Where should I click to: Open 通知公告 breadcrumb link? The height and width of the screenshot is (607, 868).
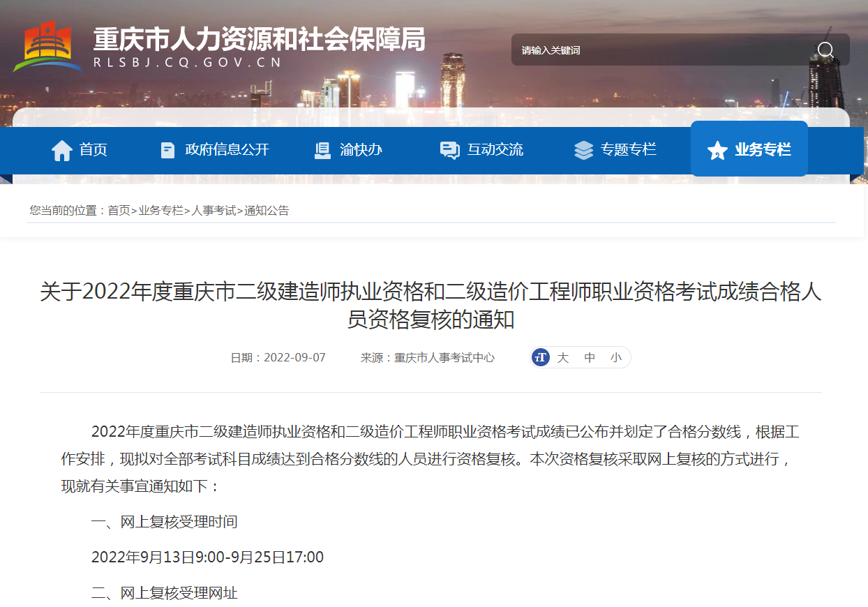[x=267, y=210]
